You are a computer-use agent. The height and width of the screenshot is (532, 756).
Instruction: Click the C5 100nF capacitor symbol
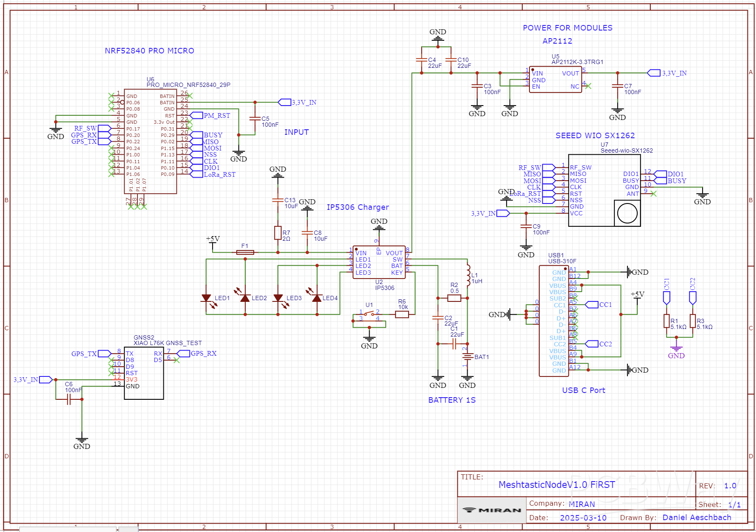pos(255,119)
